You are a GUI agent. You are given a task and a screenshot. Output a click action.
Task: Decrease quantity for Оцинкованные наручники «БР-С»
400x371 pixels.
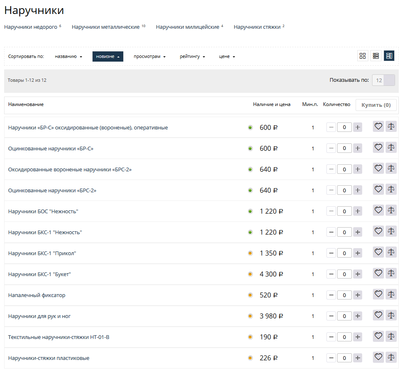[331, 148]
